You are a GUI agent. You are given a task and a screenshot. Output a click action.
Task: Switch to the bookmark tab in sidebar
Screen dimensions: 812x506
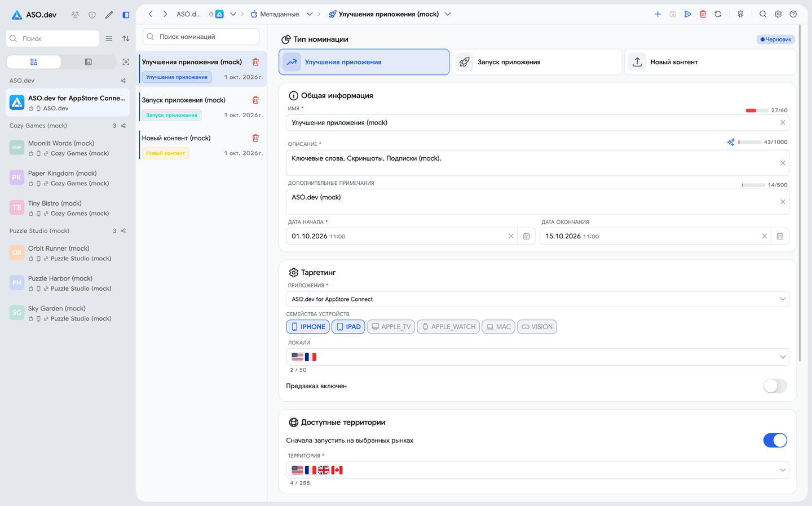(x=88, y=62)
